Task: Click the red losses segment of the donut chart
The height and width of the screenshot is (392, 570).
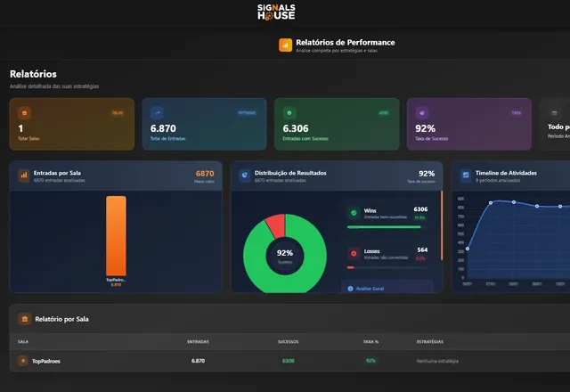Action: point(275,225)
